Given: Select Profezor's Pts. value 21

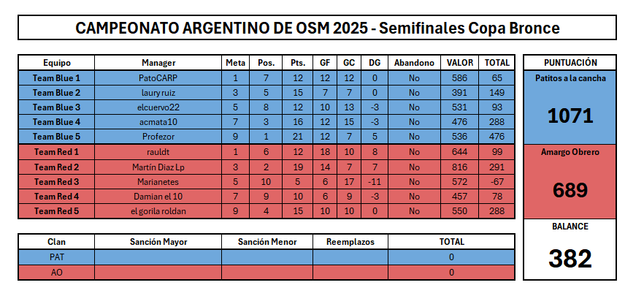Looking at the screenshot, I should [297, 137].
